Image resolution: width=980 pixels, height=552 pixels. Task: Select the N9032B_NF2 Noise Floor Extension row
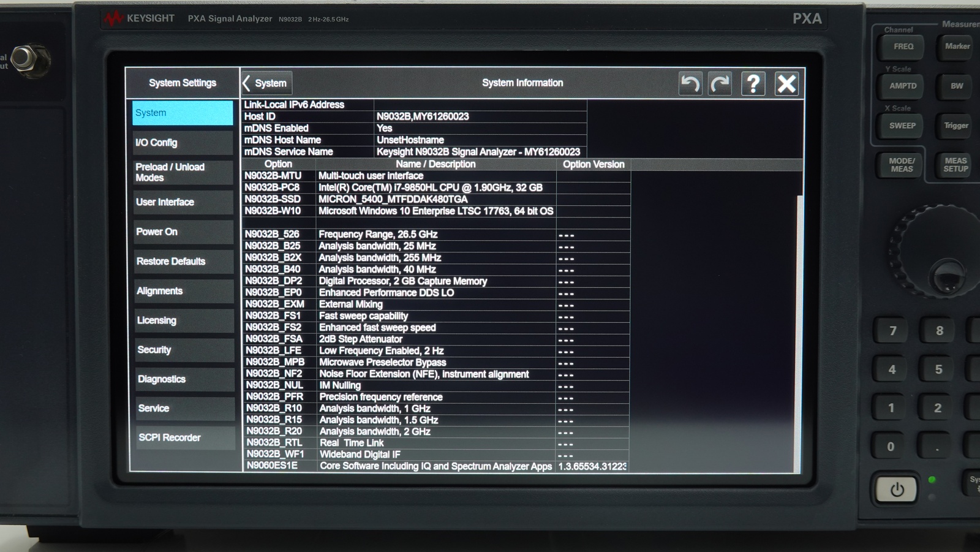[x=436, y=374]
